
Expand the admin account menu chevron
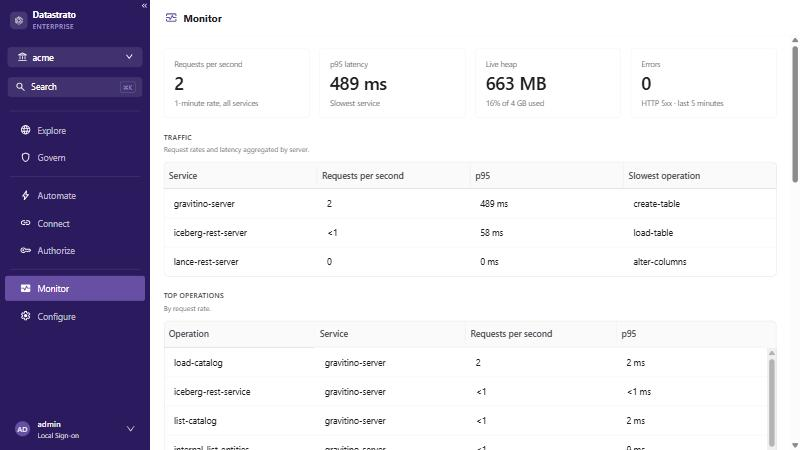(x=131, y=429)
